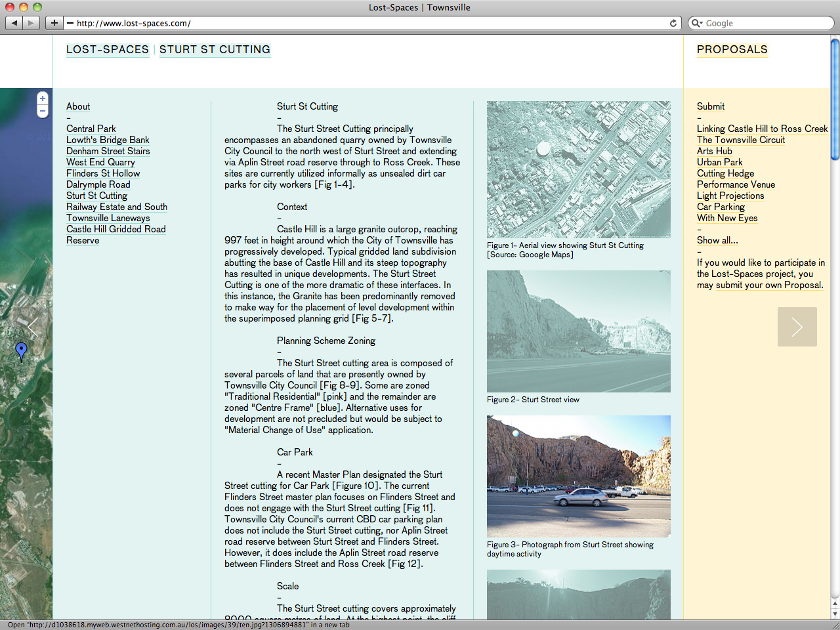840x630 pixels.
Task: Open the LOST-SPACES heading link
Action: coord(108,50)
